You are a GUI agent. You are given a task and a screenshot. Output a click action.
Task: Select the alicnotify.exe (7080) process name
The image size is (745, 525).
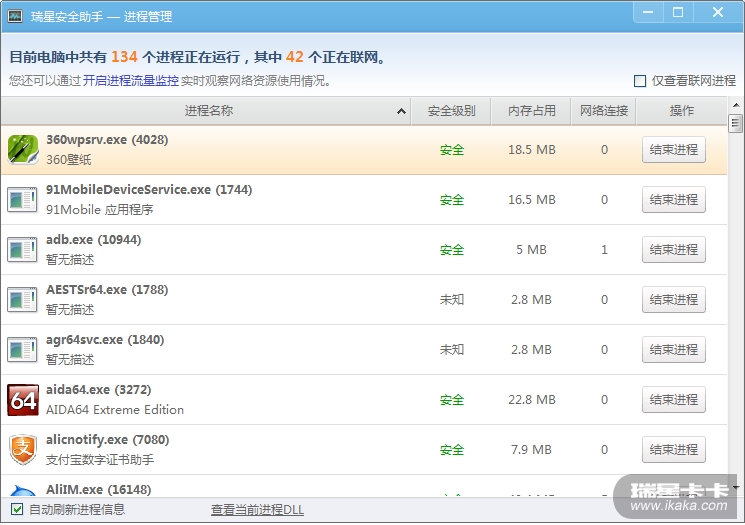click(x=107, y=440)
